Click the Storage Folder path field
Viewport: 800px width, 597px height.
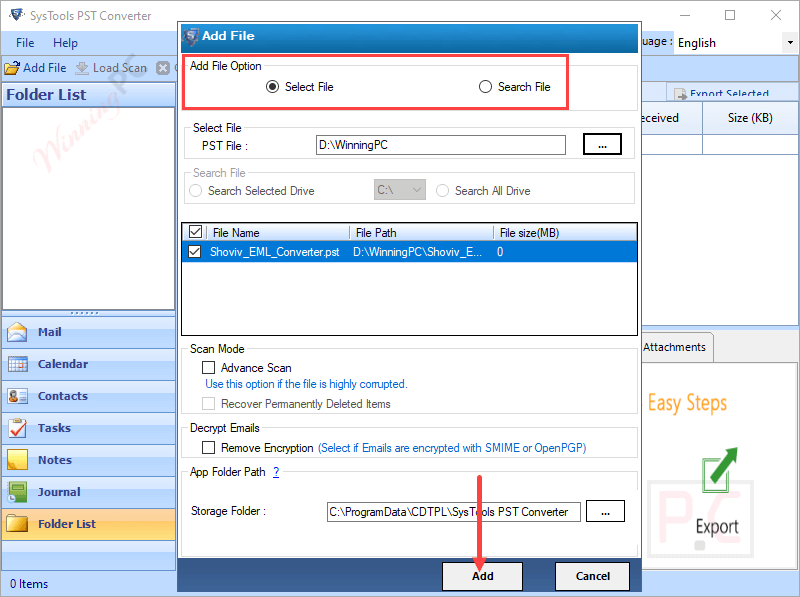pos(454,512)
